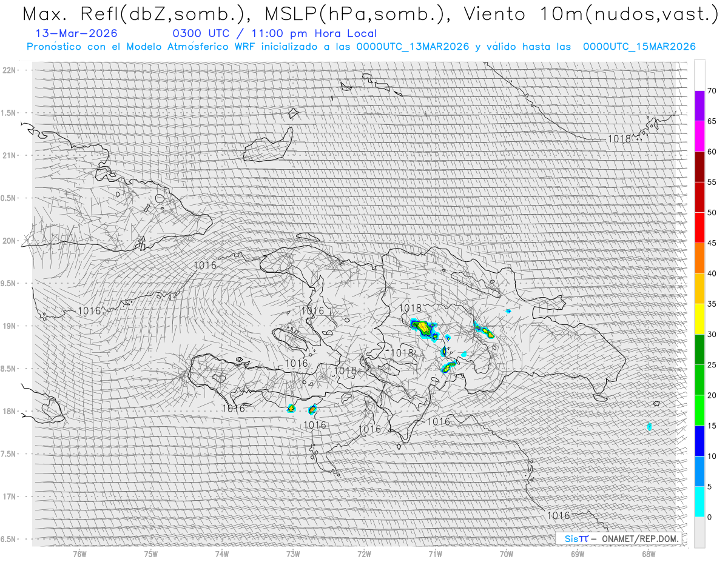This screenshot has height=562, width=728.
Task: Select the purple 65–70 dBZ legend swatch
Action: pyautogui.click(x=699, y=106)
